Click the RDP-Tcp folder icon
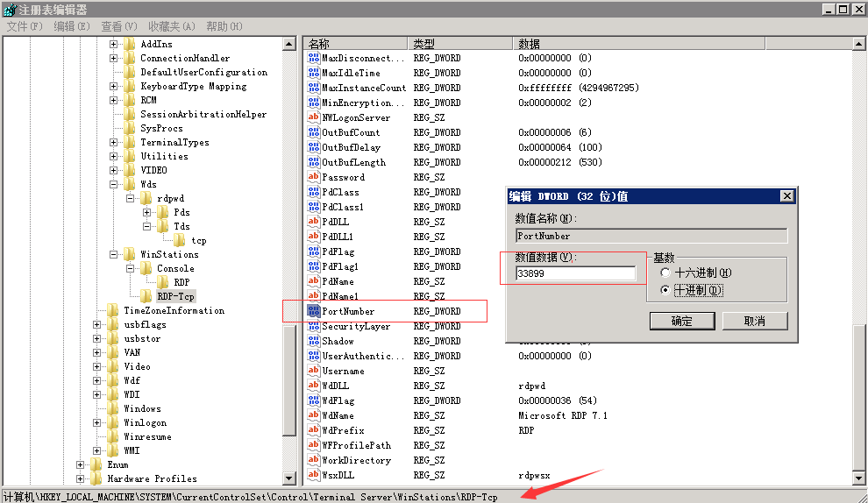The image size is (868, 503). pos(146,296)
